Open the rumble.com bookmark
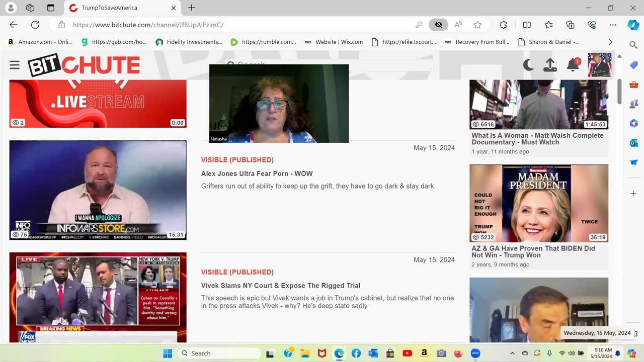The width and height of the screenshot is (644, 362). point(263,42)
